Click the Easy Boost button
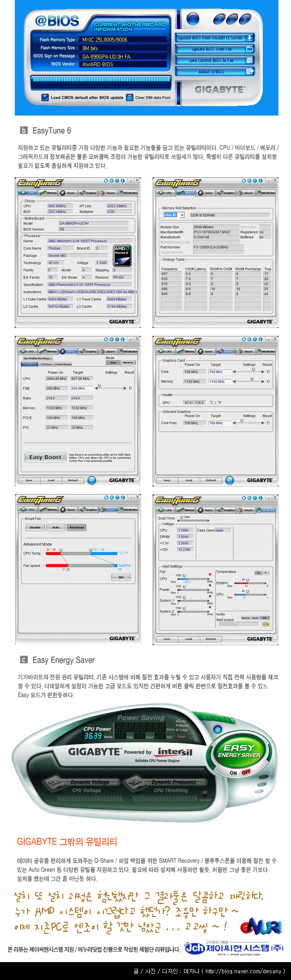The height and width of the screenshot is (980, 291). [45, 457]
